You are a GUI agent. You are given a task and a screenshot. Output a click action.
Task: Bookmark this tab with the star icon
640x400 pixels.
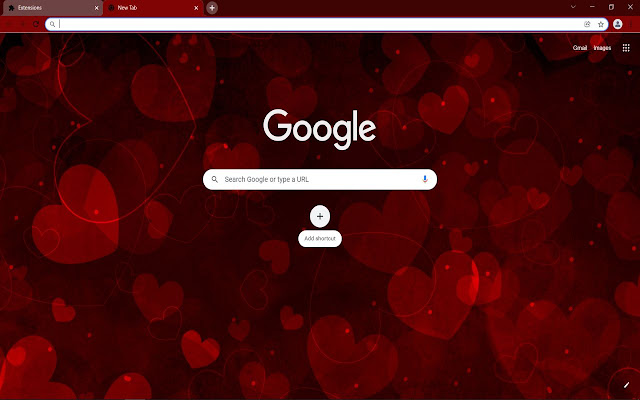(x=601, y=24)
